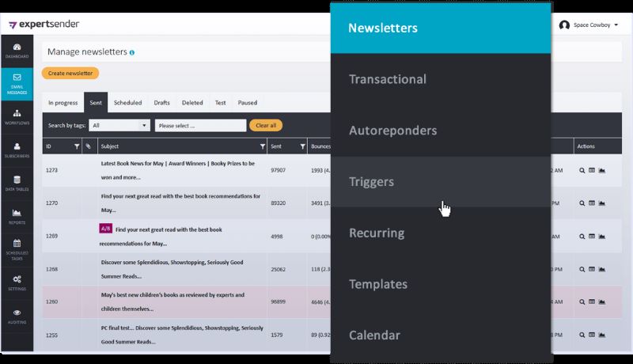Click the Bounces column header
Screen dimensions: 633x364
(320, 146)
